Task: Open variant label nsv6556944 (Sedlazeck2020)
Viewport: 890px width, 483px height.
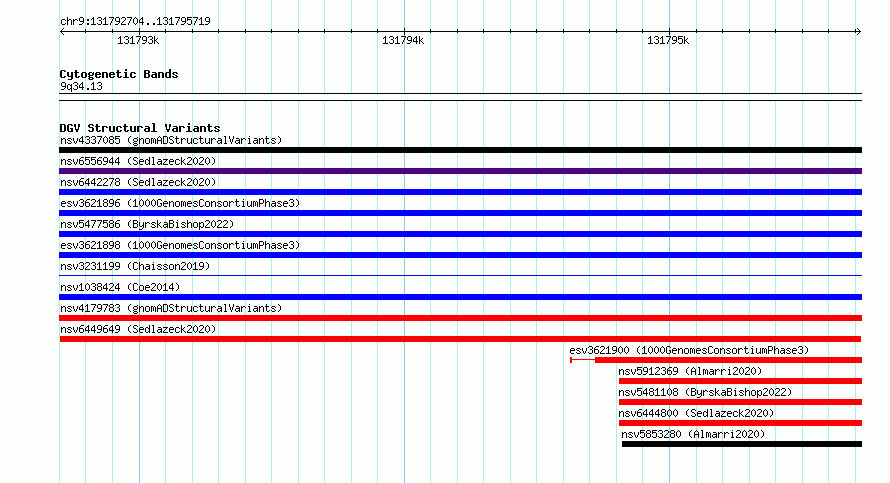Action: [x=138, y=161]
